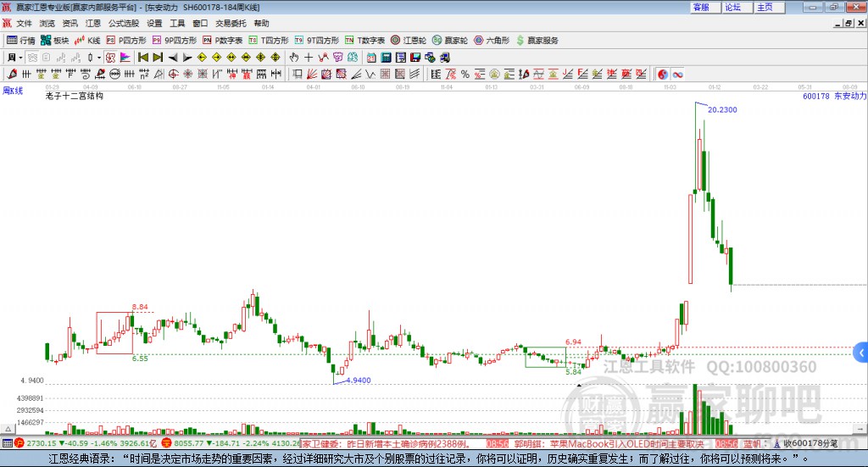Click the infinity symbol tool icon
Screen dimensions: 868x467
(678, 75)
